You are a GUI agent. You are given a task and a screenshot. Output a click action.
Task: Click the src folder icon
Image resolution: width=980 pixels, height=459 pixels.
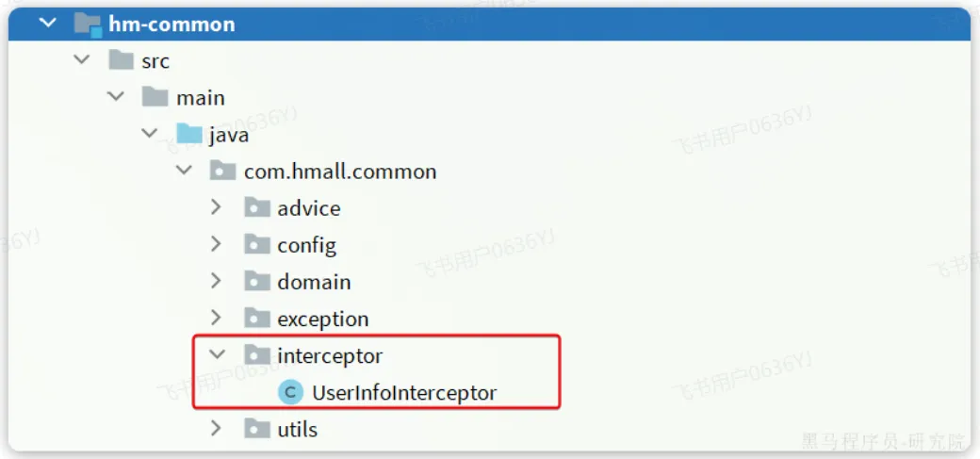click(x=121, y=61)
